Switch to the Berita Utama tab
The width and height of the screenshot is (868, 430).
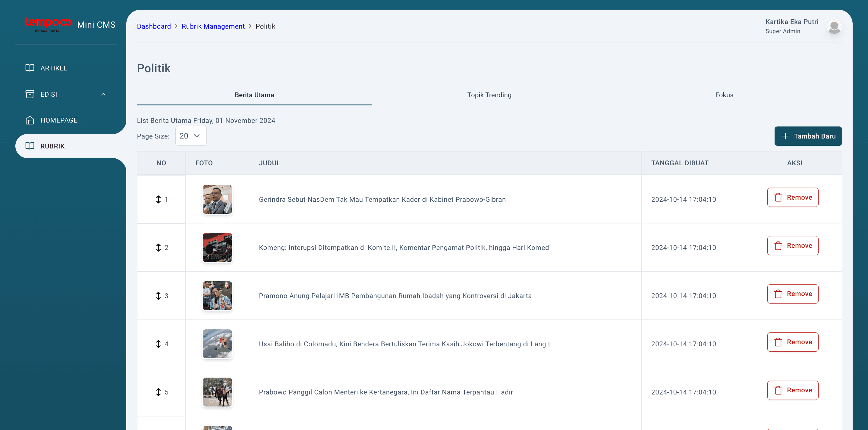click(x=254, y=95)
